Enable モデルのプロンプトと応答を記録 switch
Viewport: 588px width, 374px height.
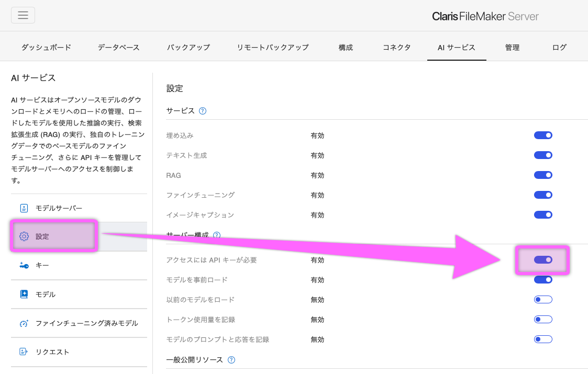(x=543, y=339)
